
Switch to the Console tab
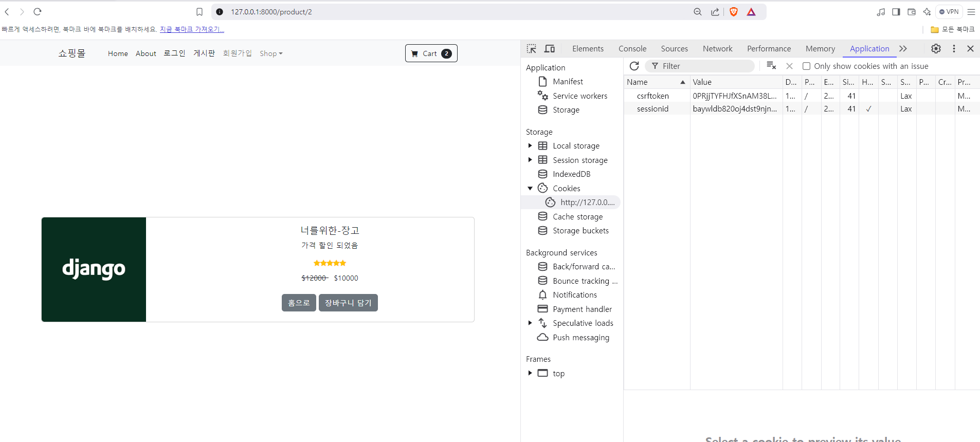pyautogui.click(x=632, y=48)
